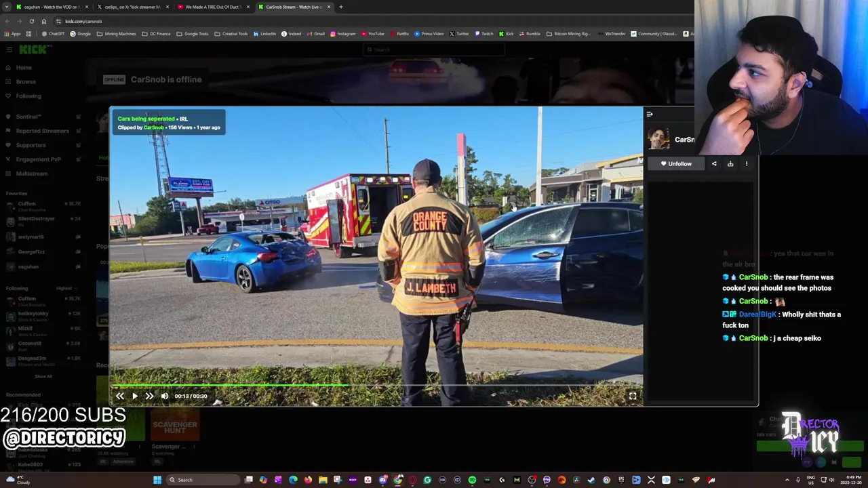
Task: Skip forward in the clip player
Action: [x=149, y=396]
